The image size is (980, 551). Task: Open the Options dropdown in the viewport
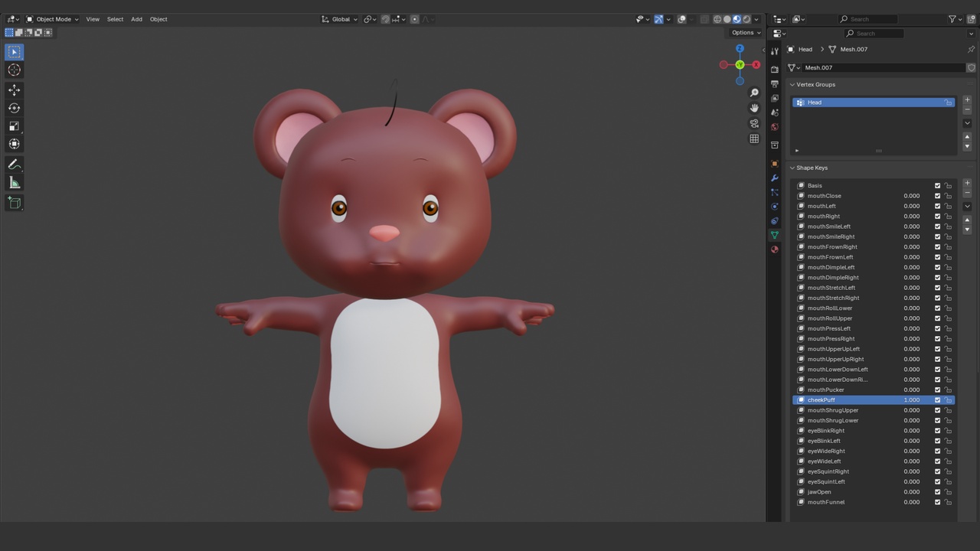click(x=746, y=33)
